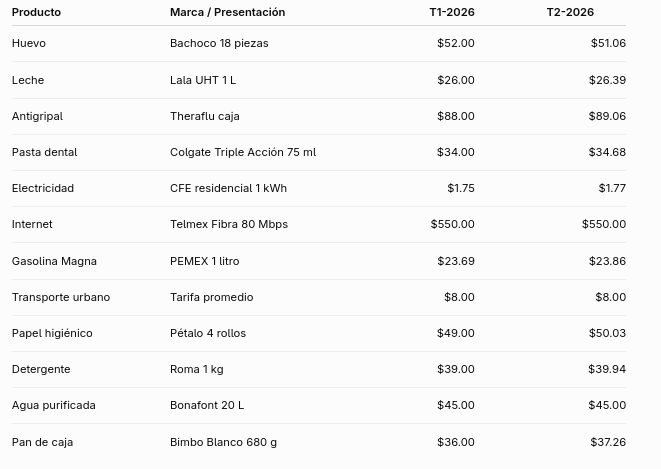The image size is (661, 469).
Task: Select the Pétalo 4 rollos cell
Action: pyautogui.click(x=208, y=333)
